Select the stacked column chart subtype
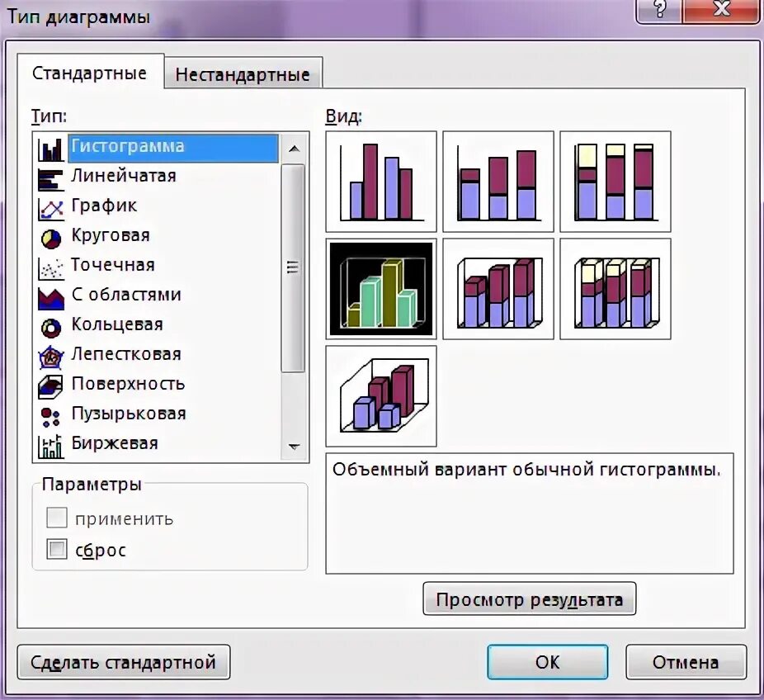764x700 pixels. coord(498,182)
